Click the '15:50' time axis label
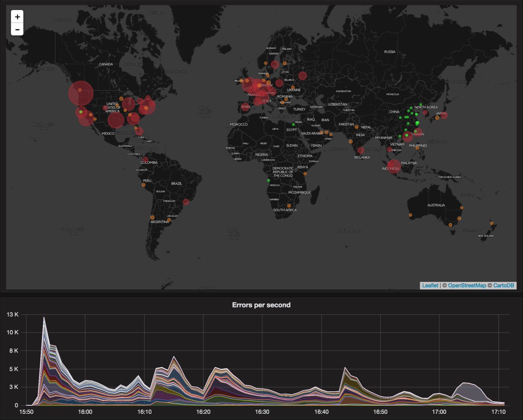 click(26, 412)
